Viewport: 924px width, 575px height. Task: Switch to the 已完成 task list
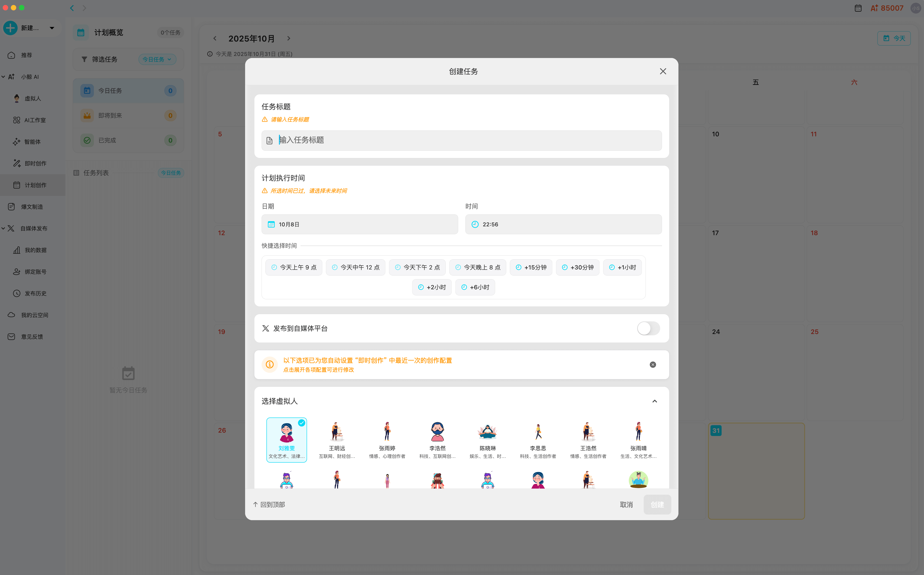coord(128,140)
